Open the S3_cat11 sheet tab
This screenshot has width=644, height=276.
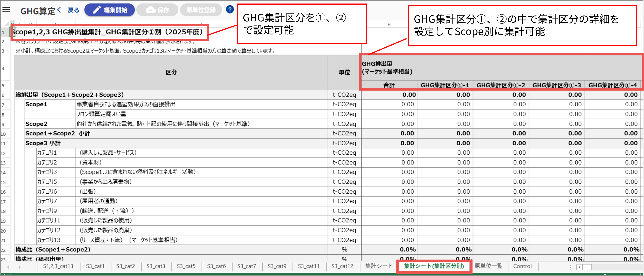tap(309, 266)
